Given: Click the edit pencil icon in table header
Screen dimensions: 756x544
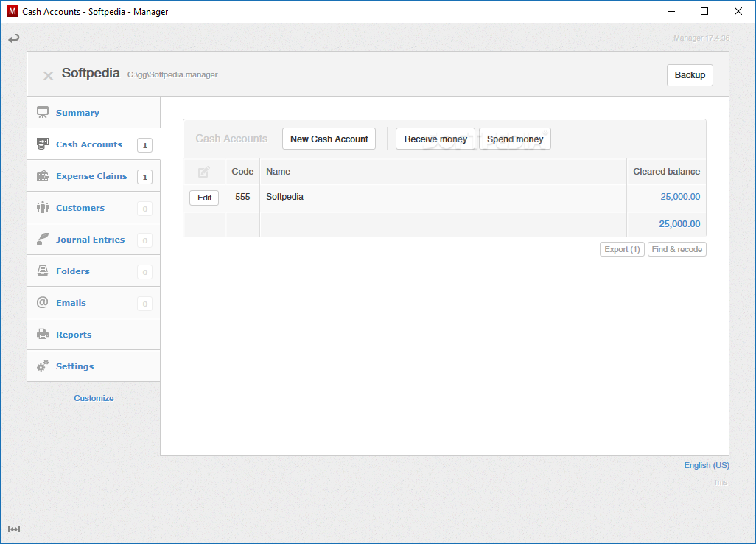Looking at the screenshot, I should [x=204, y=172].
